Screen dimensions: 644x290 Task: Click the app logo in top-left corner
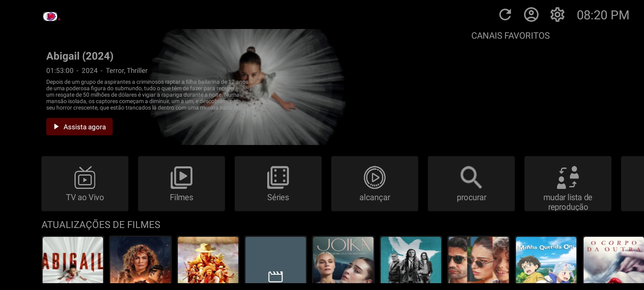click(x=51, y=16)
